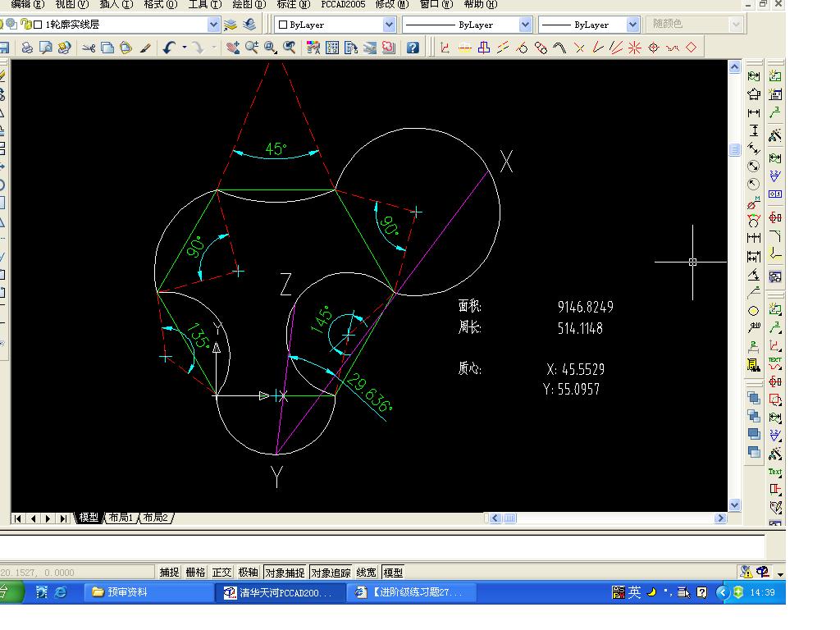Activate the Zoom Realtime magnifier
The image size is (840, 630).
coord(252,48)
